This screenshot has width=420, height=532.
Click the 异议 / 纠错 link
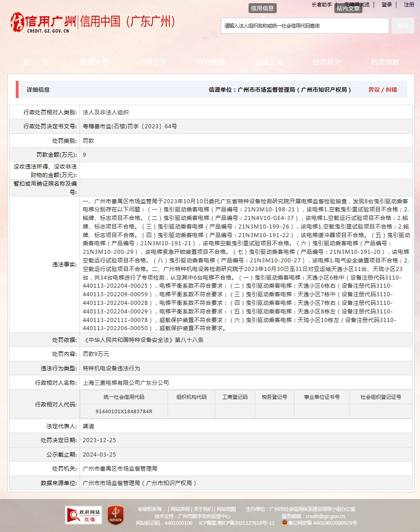pyautogui.click(x=383, y=90)
